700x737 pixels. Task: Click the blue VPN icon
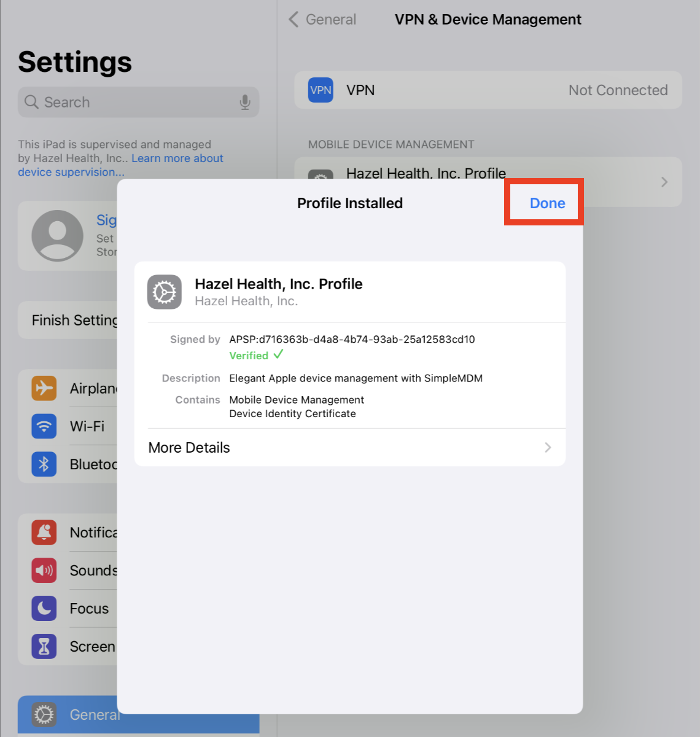[x=321, y=90]
